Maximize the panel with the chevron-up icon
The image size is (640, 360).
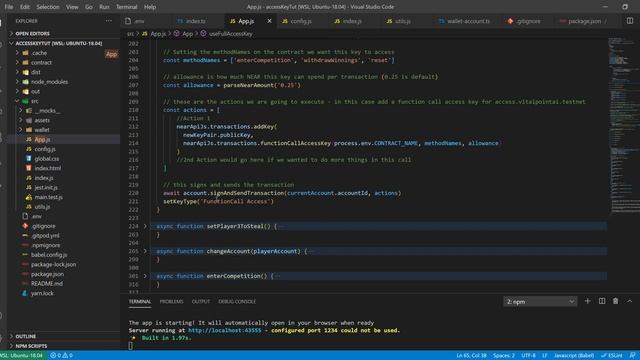pyautogui.click(x=629, y=301)
